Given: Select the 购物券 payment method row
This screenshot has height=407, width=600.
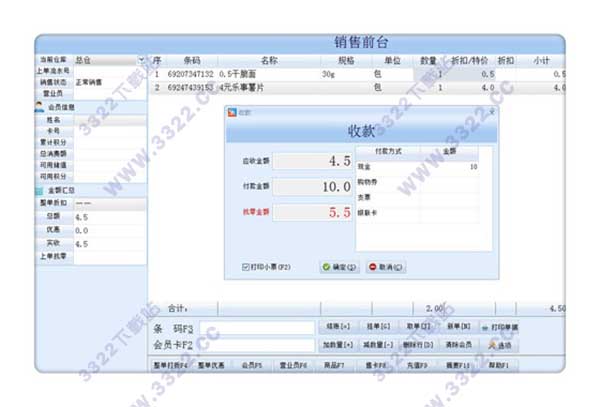Looking at the screenshot, I should [x=417, y=182].
